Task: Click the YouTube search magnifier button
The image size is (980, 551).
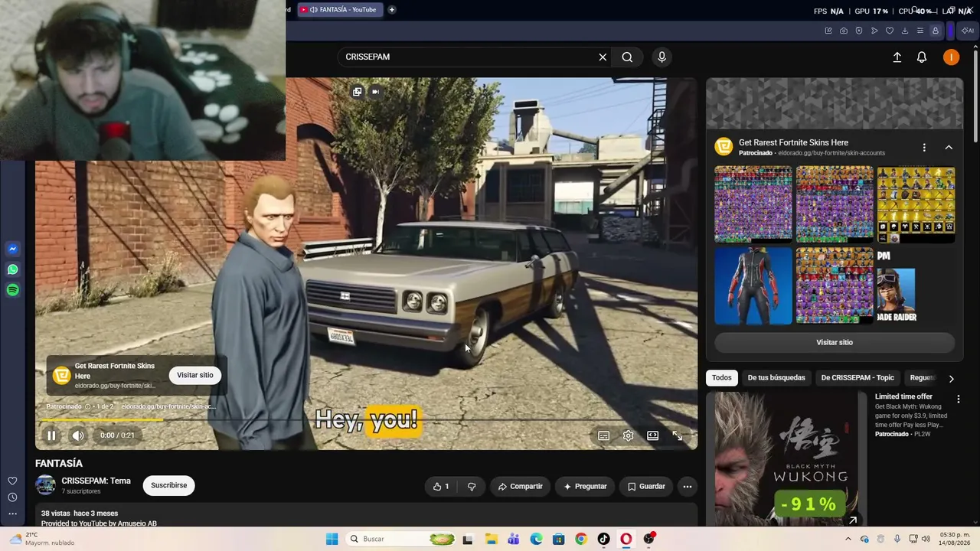Action: click(627, 57)
